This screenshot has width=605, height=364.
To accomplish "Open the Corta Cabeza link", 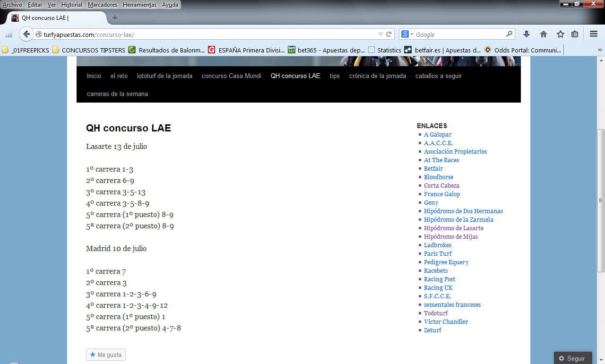I will [x=441, y=186].
